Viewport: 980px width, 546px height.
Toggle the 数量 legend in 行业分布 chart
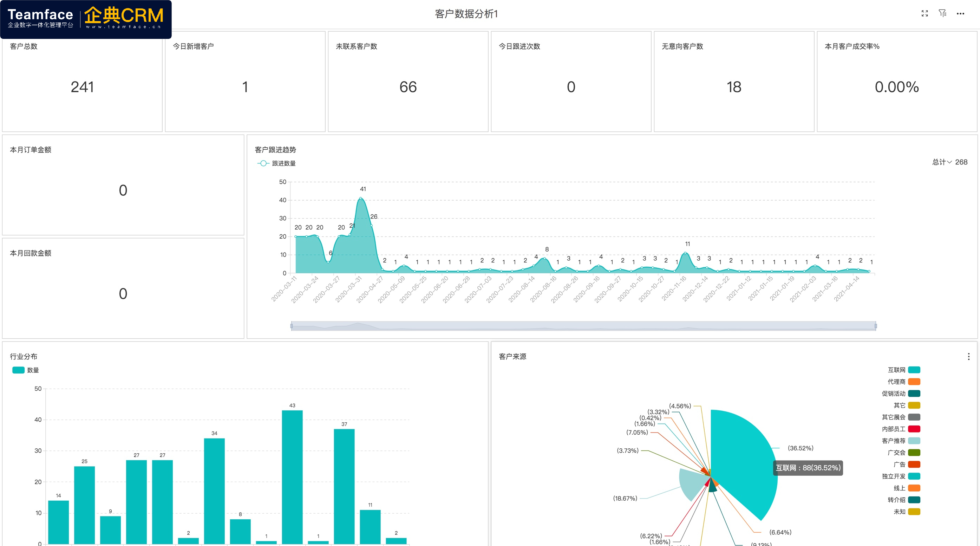pos(26,370)
